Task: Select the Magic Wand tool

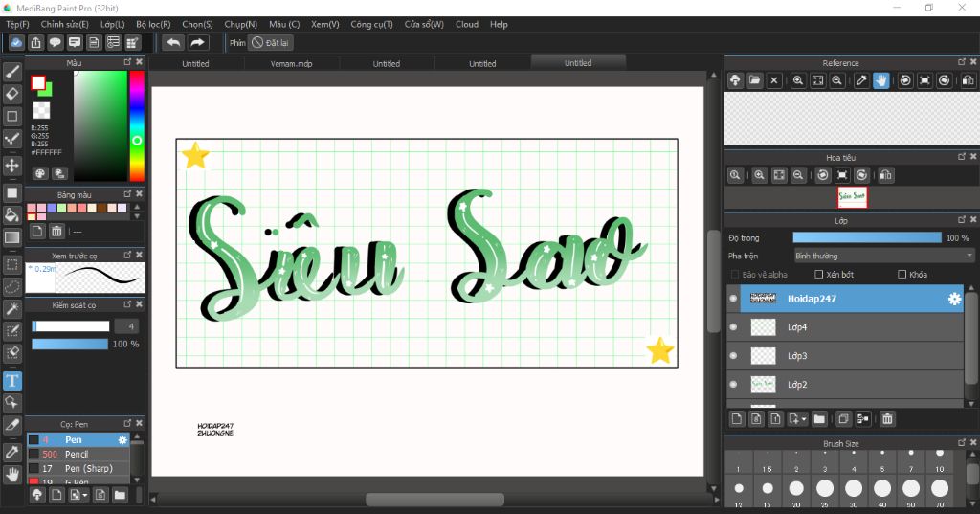Action: coord(11,309)
